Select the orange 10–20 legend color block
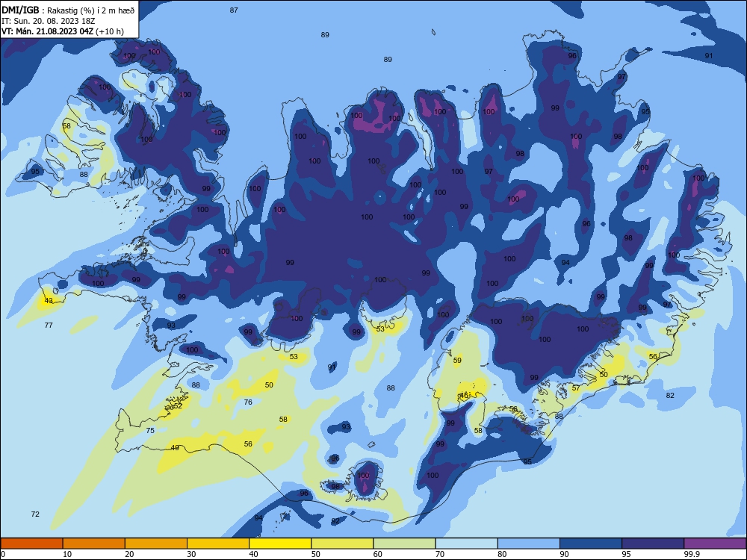Viewport: 747px width, 560px height. (x=94, y=544)
